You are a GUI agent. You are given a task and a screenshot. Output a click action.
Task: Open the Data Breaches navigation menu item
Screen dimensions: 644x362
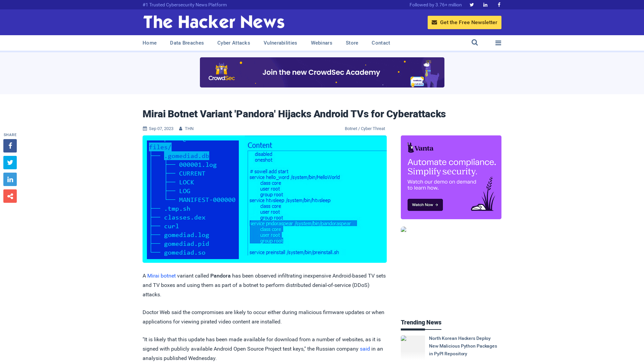pyautogui.click(x=186, y=43)
